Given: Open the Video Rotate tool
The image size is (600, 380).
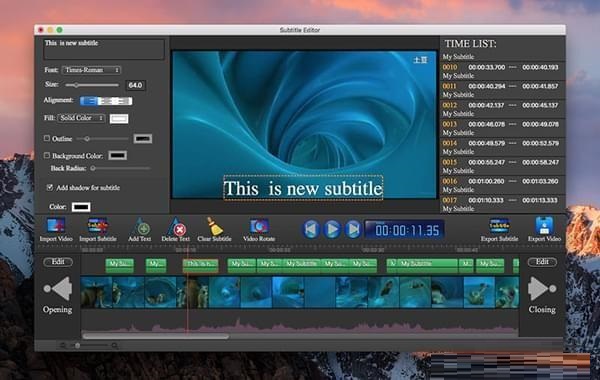Looking at the screenshot, I should 259,230.
